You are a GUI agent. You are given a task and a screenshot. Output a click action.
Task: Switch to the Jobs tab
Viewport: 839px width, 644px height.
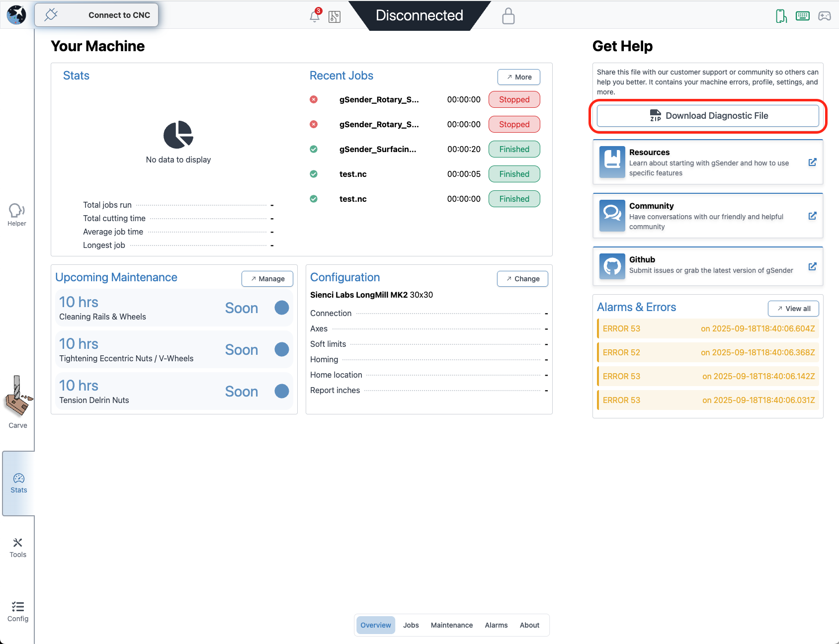click(x=411, y=625)
